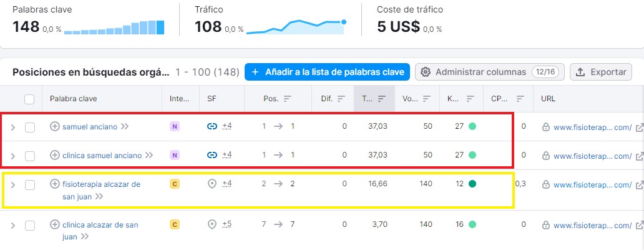Expand the "samuel anciano" row details
Image resolution: width=644 pixels, height=250 pixels.
12,127
